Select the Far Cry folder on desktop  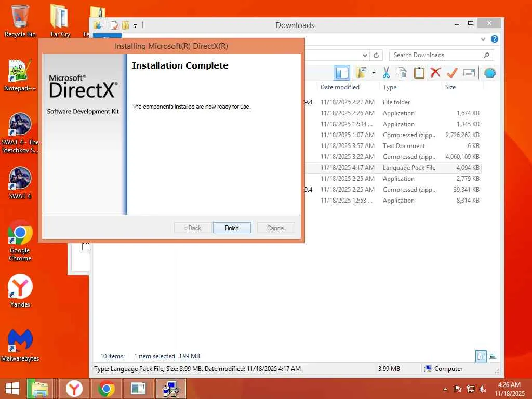coord(60,20)
